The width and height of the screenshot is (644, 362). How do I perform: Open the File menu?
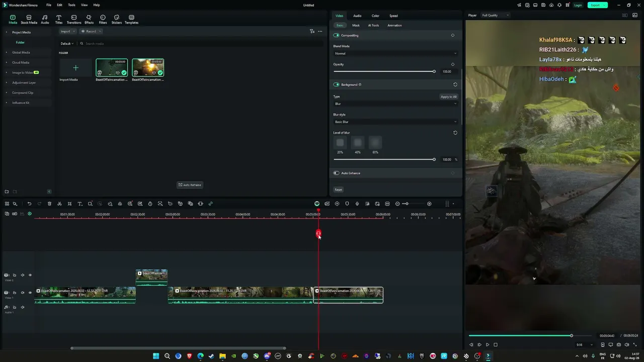click(49, 5)
